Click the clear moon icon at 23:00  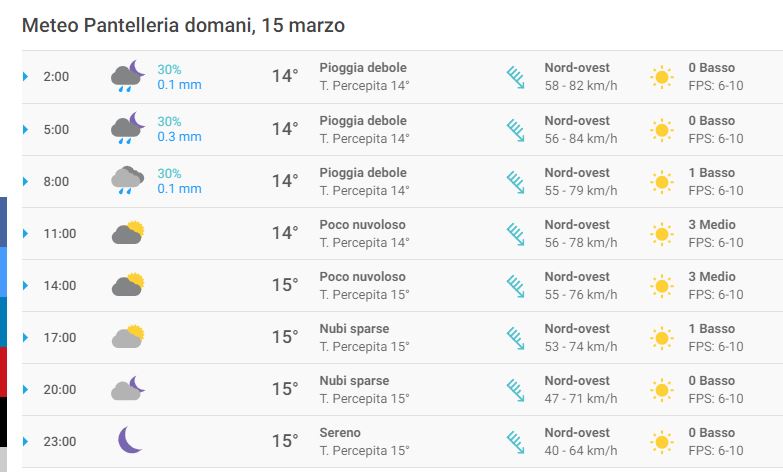130,440
